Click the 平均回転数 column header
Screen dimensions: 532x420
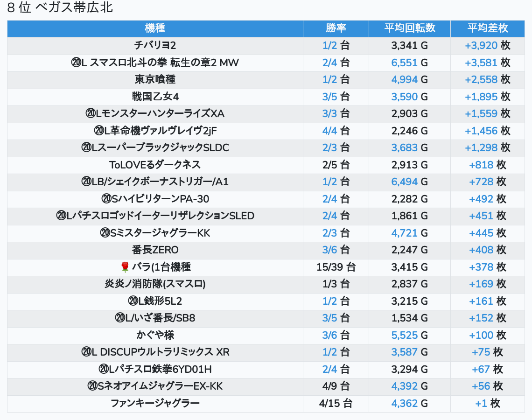[409, 28]
